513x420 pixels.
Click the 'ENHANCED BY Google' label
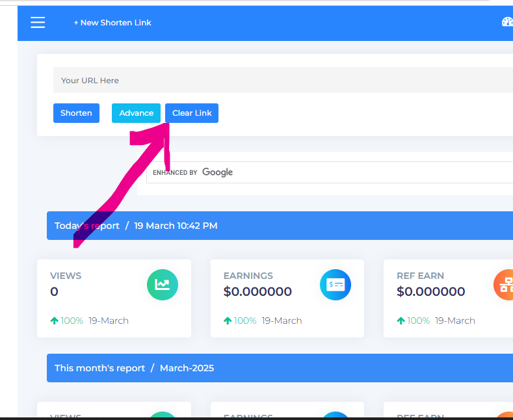coord(192,172)
